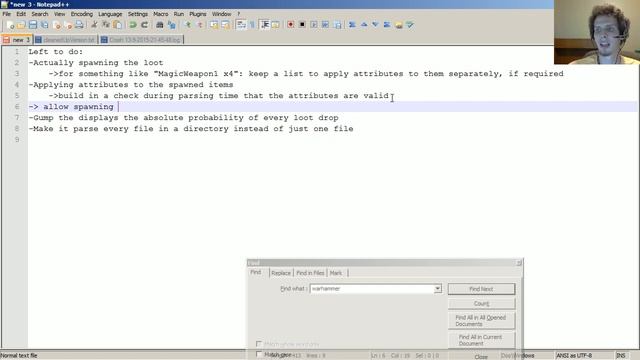The width and height of the screenshot is (640, 360).
Task: Click line '-Applying attributes to the spawned items'
Action: coord(131,85)
